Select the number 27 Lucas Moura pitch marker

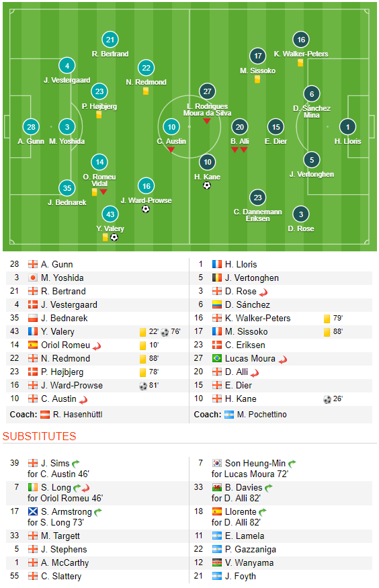pyautogui.click(x=207, y=91)
